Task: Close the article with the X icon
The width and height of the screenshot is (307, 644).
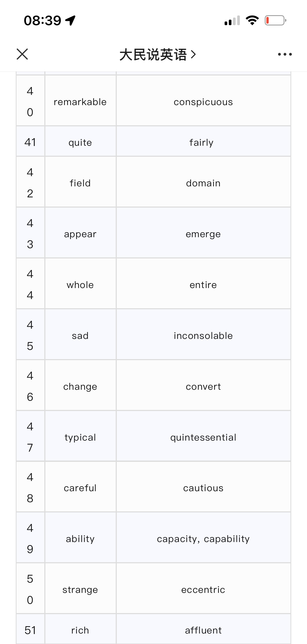Action: 22,54
